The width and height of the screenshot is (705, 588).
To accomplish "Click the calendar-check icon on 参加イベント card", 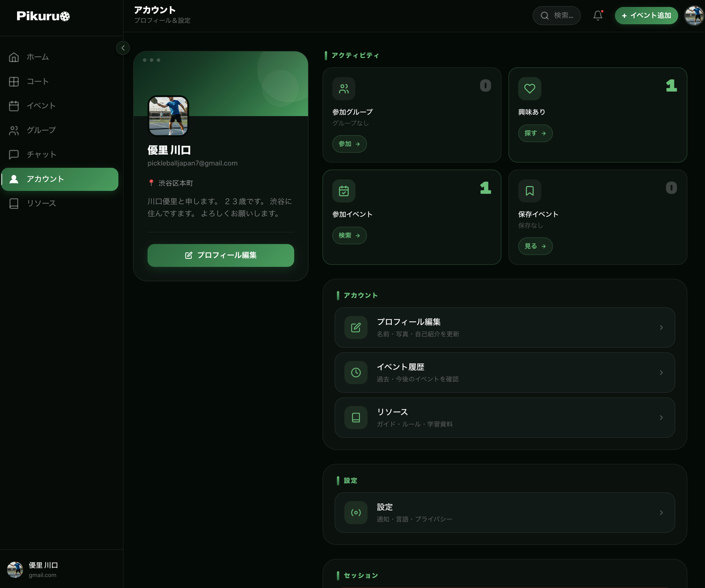I will 344,191.
